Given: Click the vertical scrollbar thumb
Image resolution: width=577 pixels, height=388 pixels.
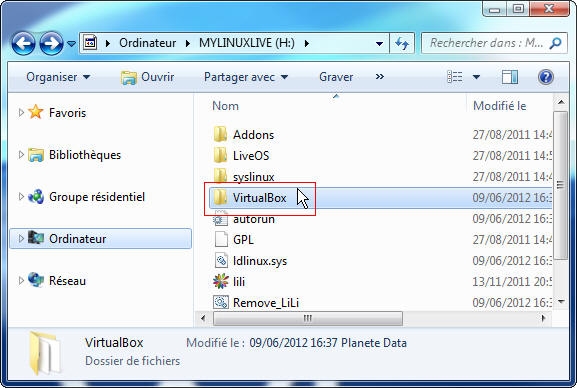Looking at the screenshot, I should click(x=560, y=185).
